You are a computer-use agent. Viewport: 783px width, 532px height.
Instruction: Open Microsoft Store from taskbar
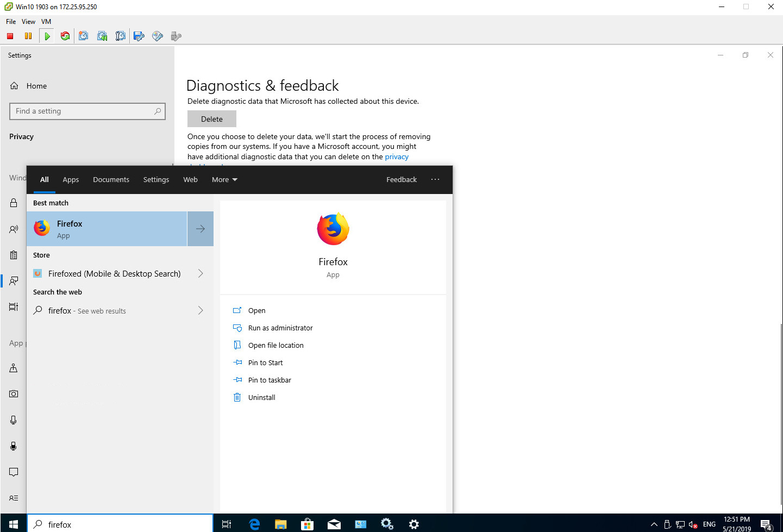click(307, 524)
